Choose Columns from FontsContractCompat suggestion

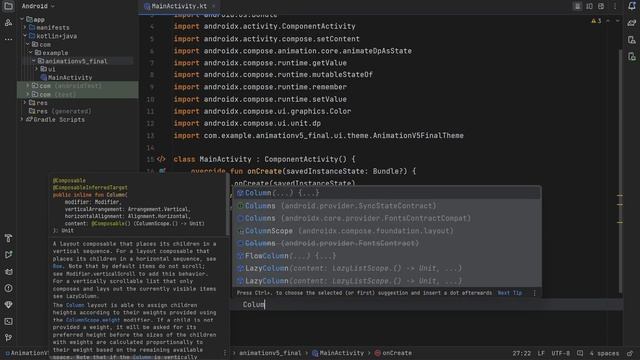[387, 218]
